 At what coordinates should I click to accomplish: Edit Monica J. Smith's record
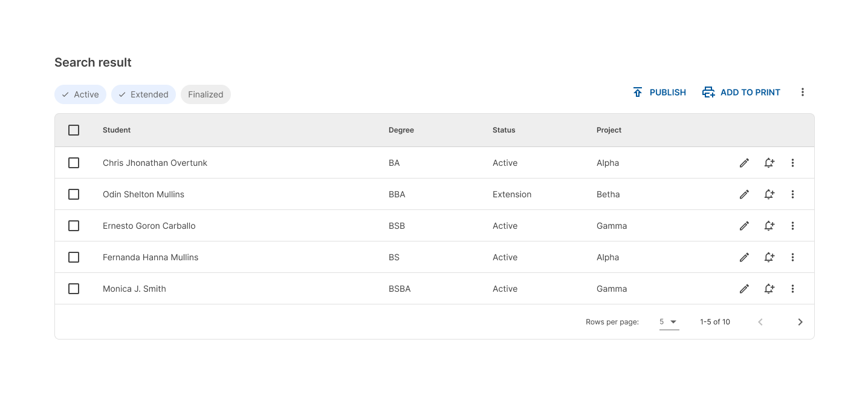[x=744, y=289]
